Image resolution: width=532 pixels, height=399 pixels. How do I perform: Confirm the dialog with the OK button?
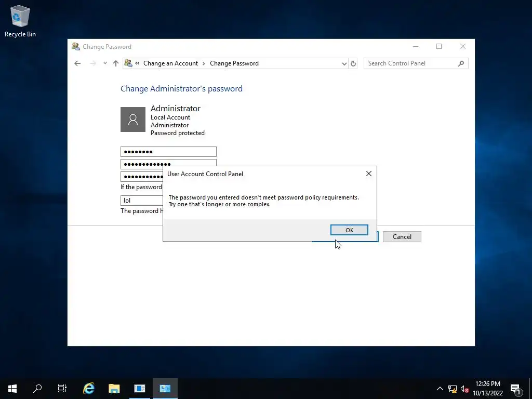(349, 230)
